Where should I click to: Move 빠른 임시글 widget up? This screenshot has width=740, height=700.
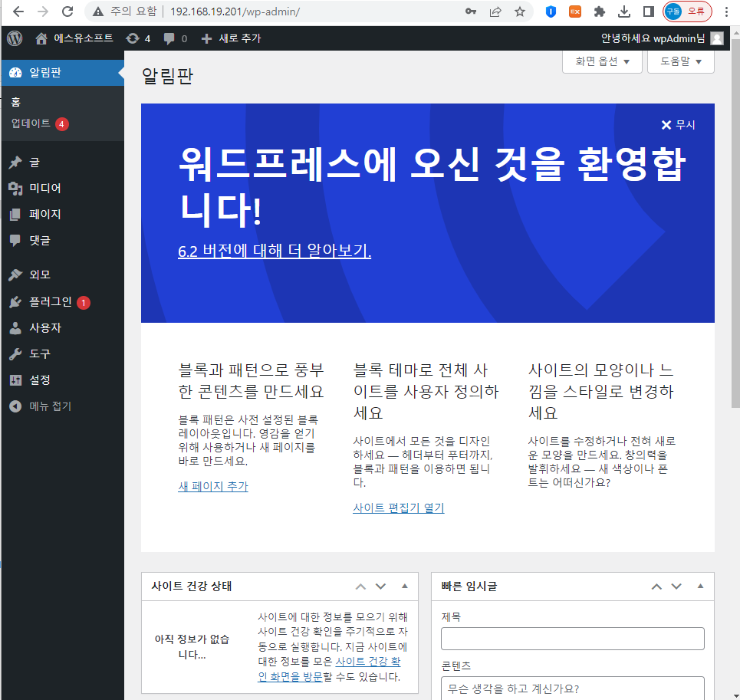click(x=656, y=587)
